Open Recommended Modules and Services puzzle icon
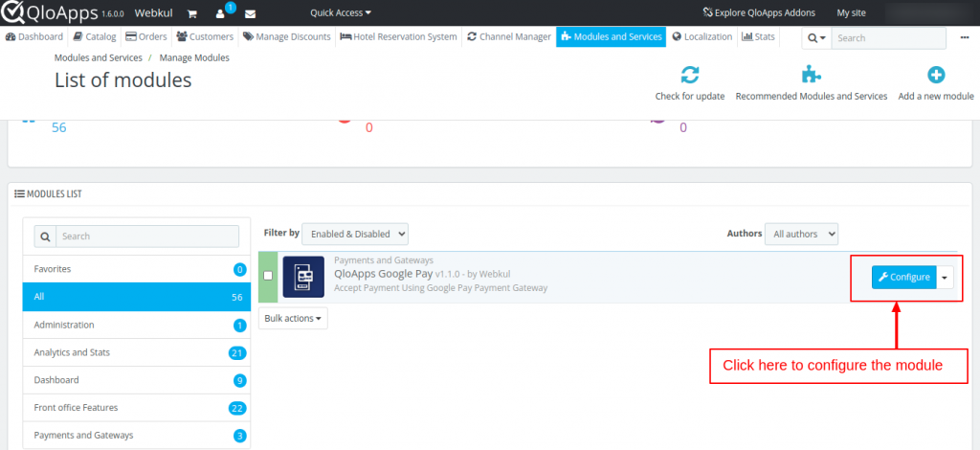The height and width of the screenshot is (450, 980). coord(812,75)
